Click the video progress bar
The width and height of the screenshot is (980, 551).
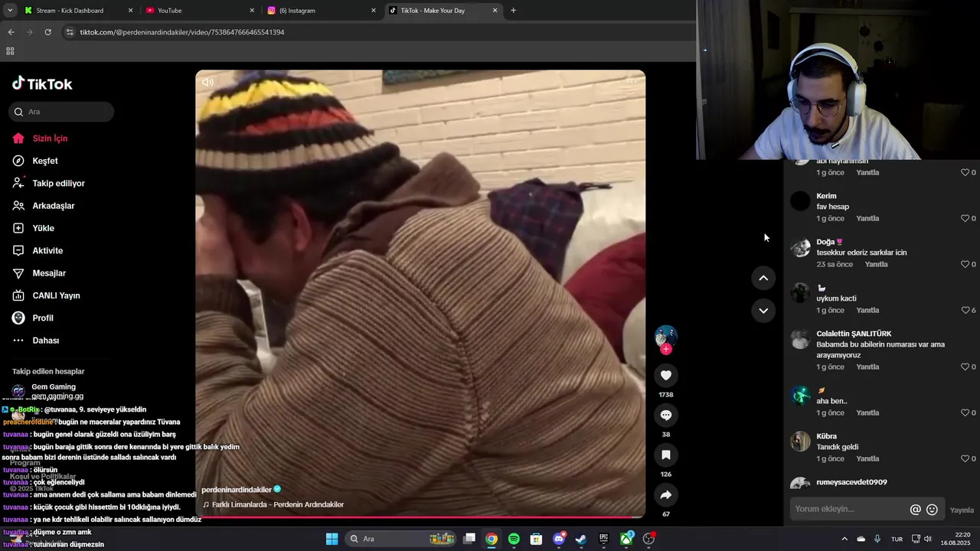point(420,517)
